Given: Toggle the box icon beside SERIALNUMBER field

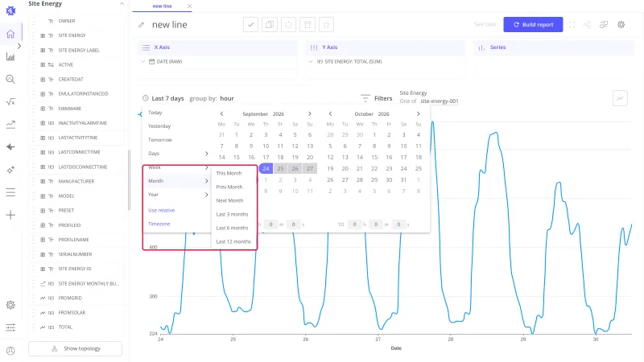Looking at the screenshot, I should (x=43, y=254).
